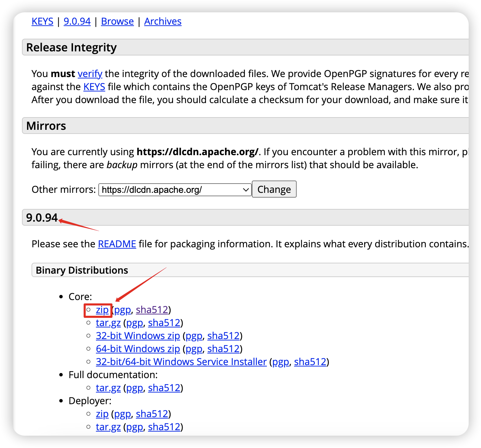Click the Release Integrity heading

coord(72,47)
